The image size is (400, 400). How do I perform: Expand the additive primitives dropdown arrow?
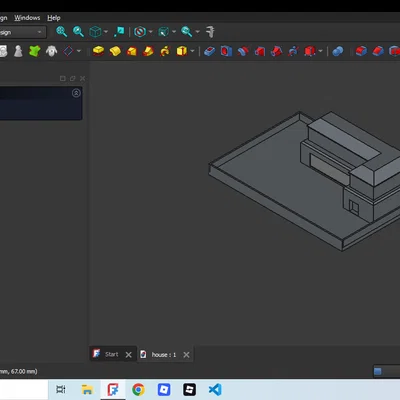(192, 51)
